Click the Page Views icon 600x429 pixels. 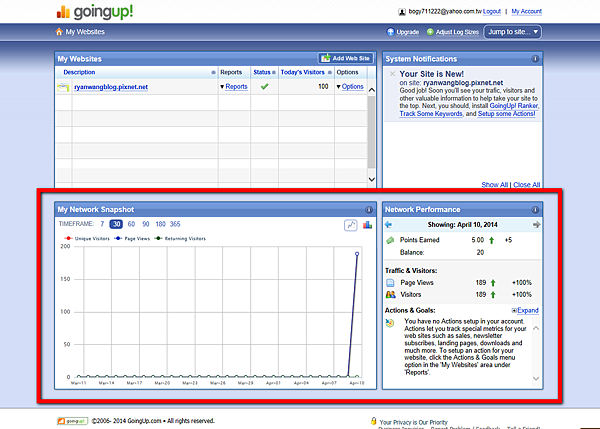pyautogui.click(x=390, y=283)
